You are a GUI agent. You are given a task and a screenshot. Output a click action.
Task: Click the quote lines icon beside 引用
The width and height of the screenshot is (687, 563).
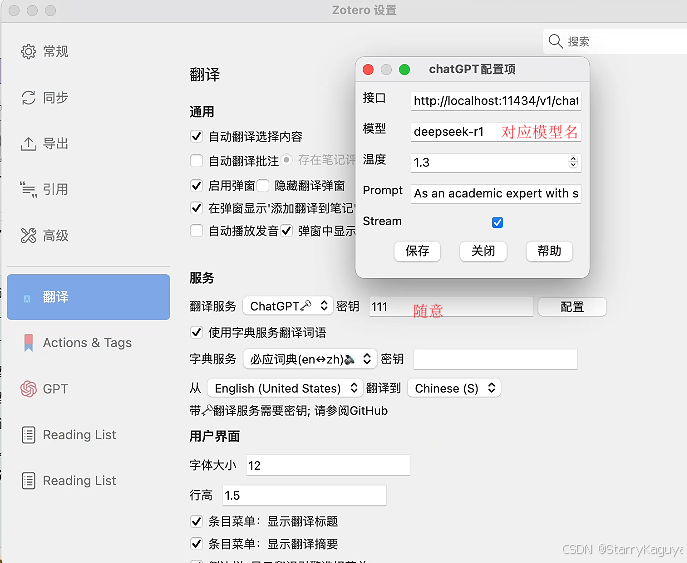click(28, 189)
